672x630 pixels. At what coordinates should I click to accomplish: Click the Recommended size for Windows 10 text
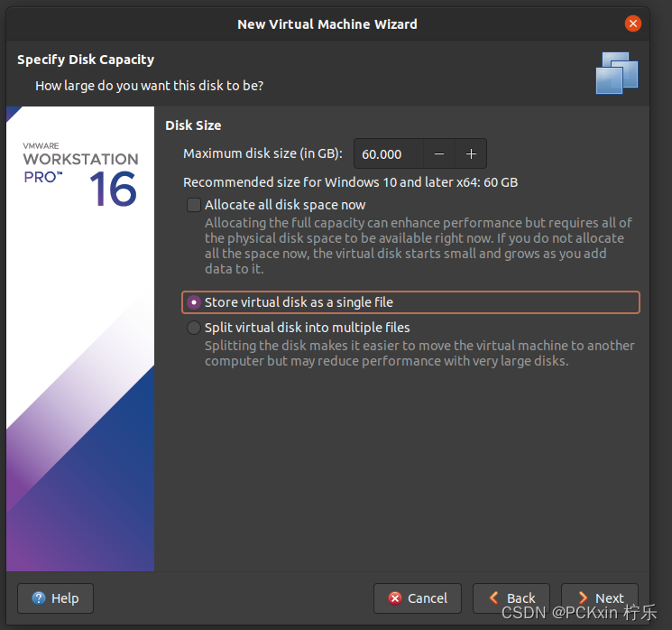[x=350, y=182]
